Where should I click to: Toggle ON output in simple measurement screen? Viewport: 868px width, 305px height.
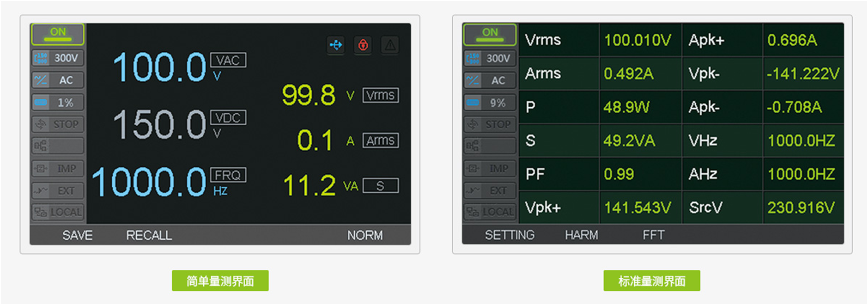(58, 34)
